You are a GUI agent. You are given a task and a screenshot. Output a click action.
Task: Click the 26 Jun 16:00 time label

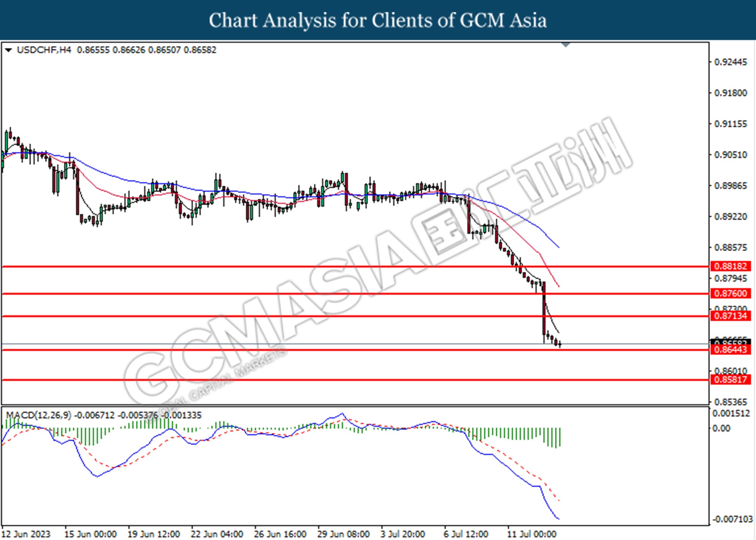click(x=280, y=534)
